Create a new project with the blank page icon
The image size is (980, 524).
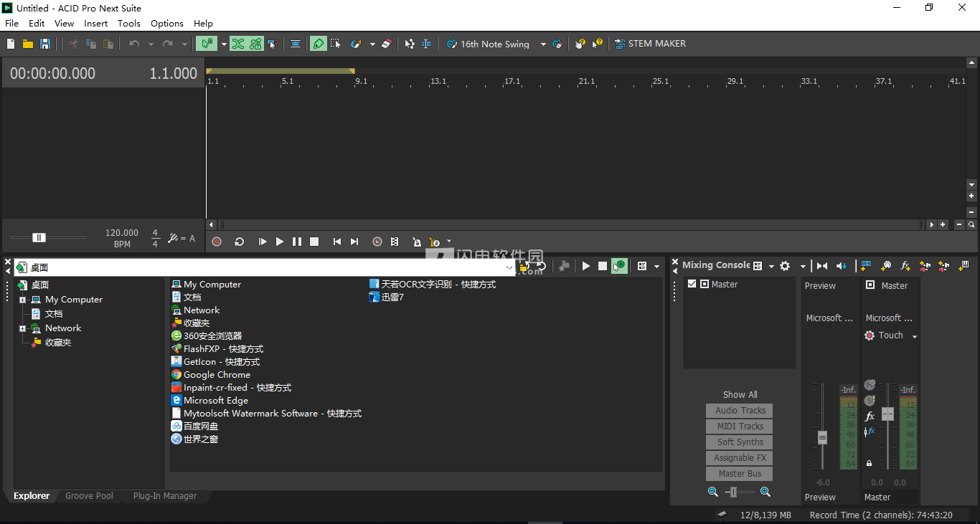tap(11, 44)
